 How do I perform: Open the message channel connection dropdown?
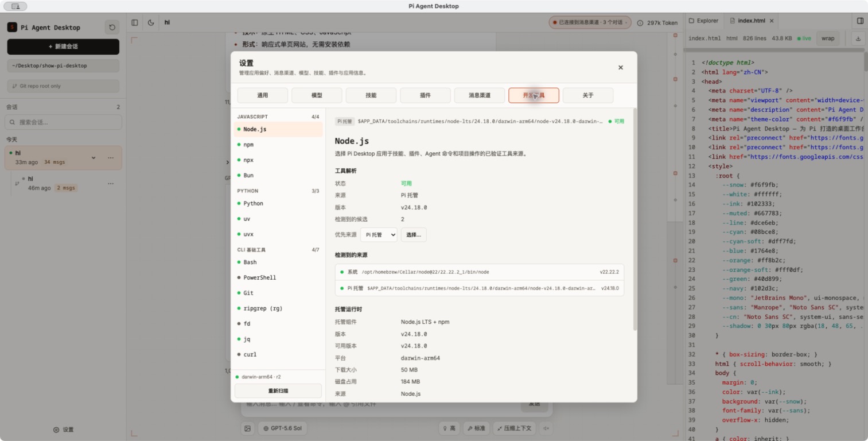point(590,22)
